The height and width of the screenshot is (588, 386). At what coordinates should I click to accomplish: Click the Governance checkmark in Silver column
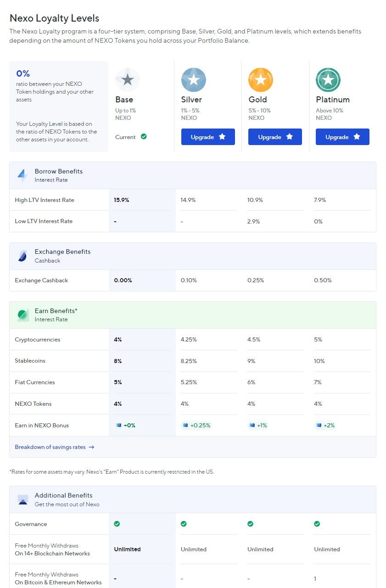click(x=184, y=524)
